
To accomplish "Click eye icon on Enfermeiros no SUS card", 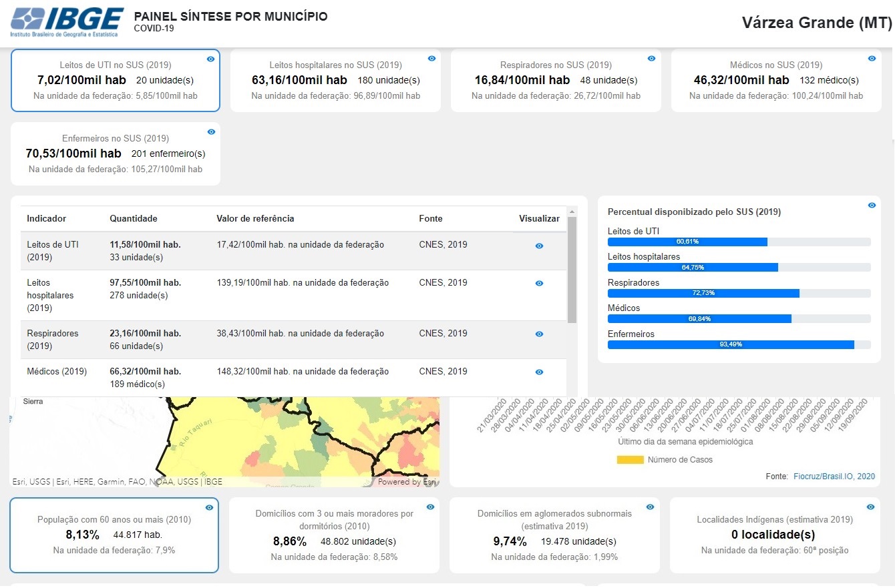I will [211, 132].
